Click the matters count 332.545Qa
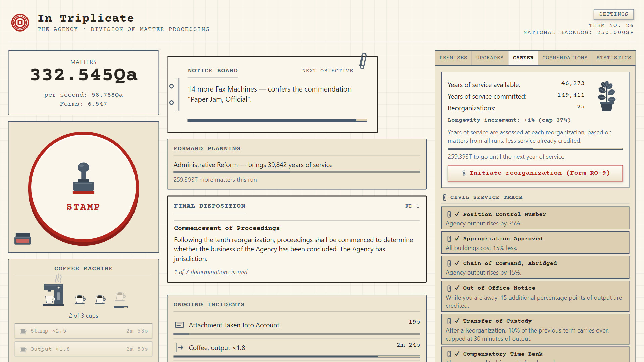 [84, 75]
